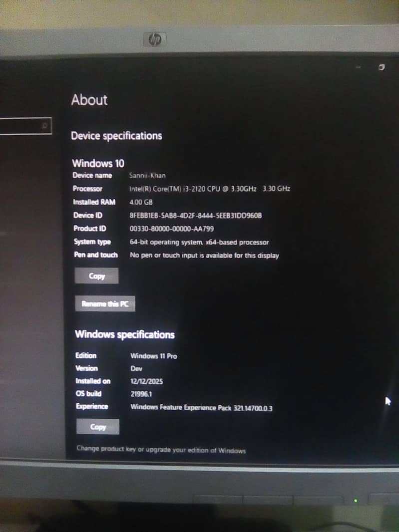Open Change product key or upgrade link

pos(161,450)
